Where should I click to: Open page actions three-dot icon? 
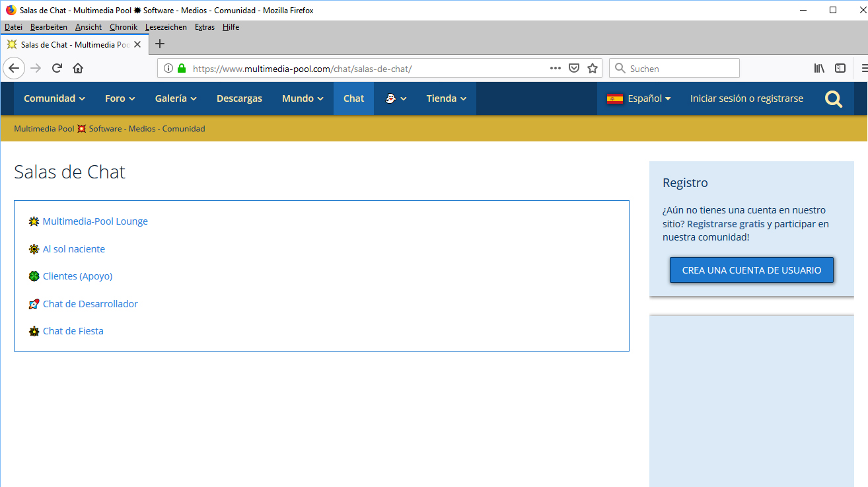556,68
